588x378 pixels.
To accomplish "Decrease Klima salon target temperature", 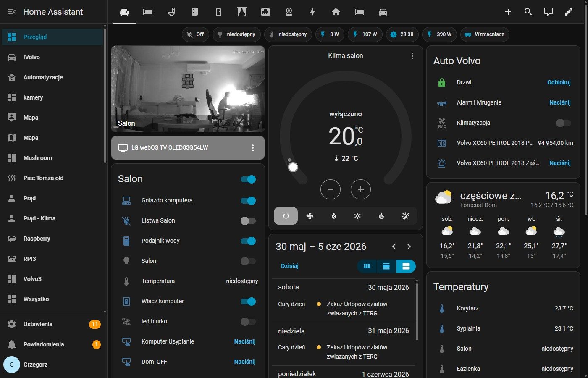I will click(331, 189).
